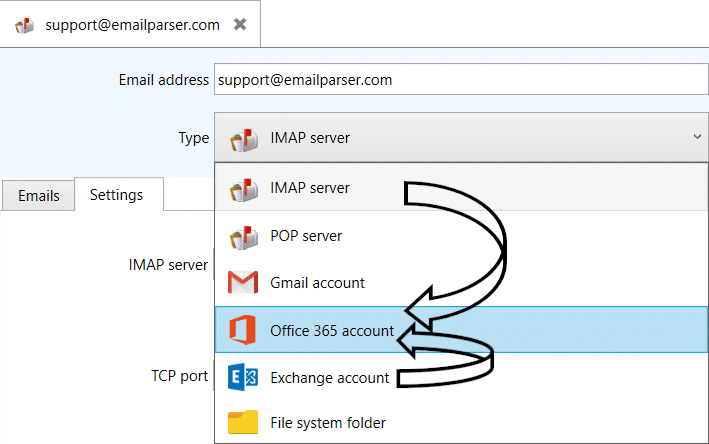Image resolution: width=709 pixels, height=444 pixels.
Task: Click the POP server mailbox icon
Action: (244, 237)
